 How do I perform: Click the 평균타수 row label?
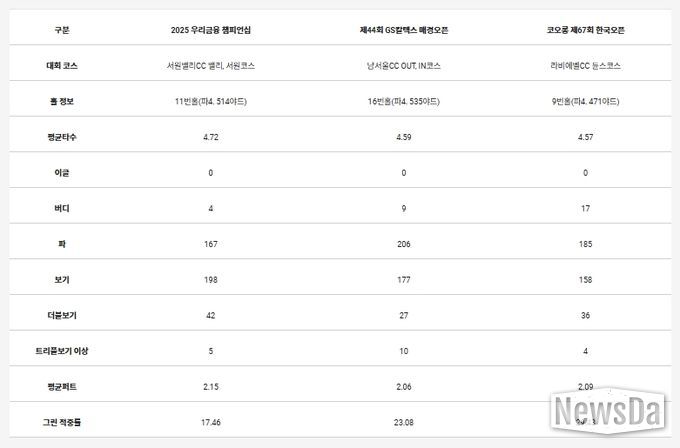pyautogui.click(x=63, y=137)
